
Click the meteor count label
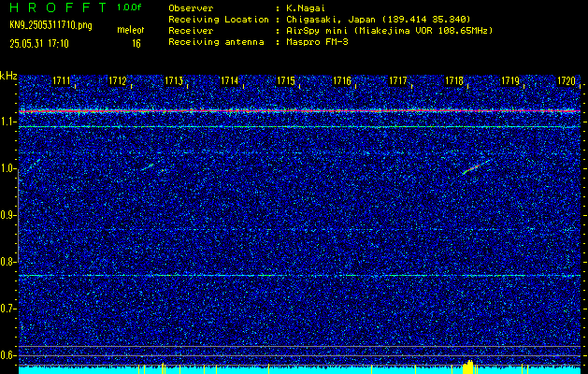(131, 30)
